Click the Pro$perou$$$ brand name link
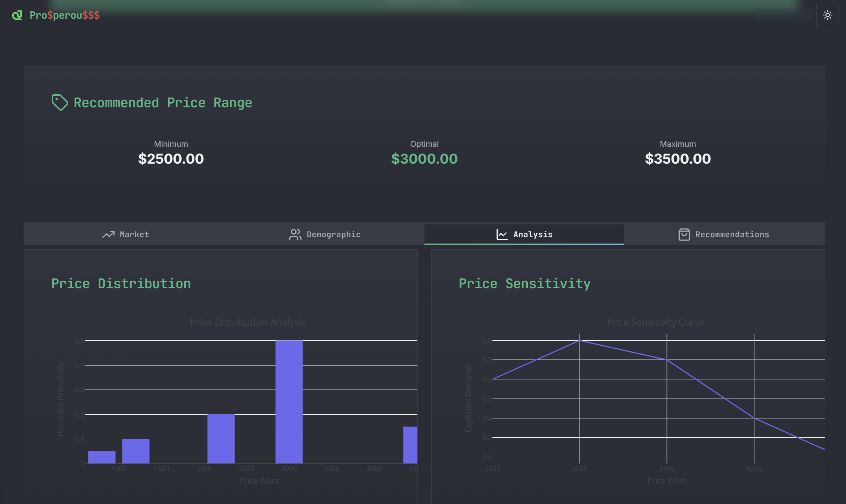 [65, 15]
